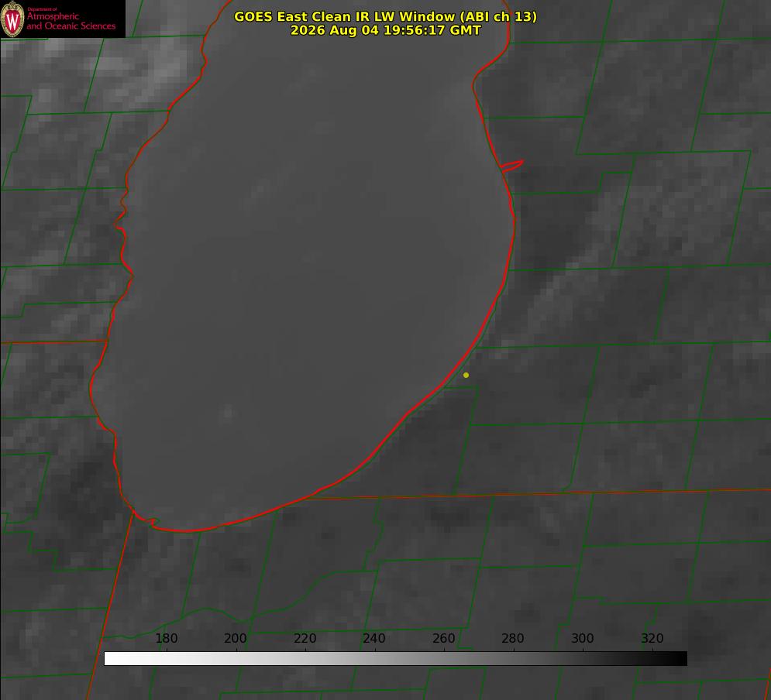Click the 200 tick label on colorbar

[236, 639]
